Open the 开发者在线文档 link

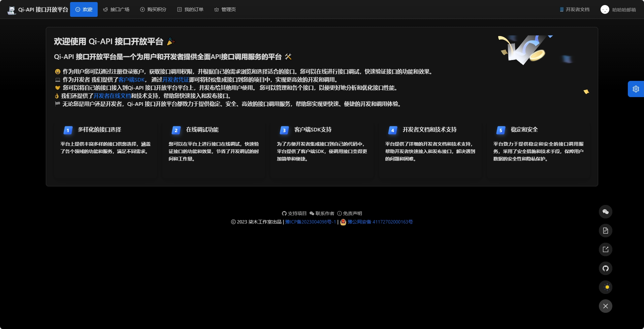click(x=112, y=96)
